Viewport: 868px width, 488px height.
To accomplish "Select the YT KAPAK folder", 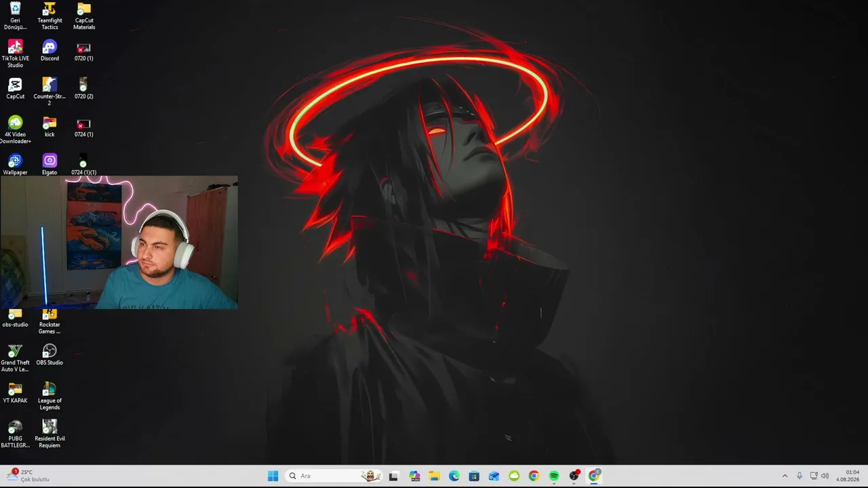I will click(x=15, y=394).
